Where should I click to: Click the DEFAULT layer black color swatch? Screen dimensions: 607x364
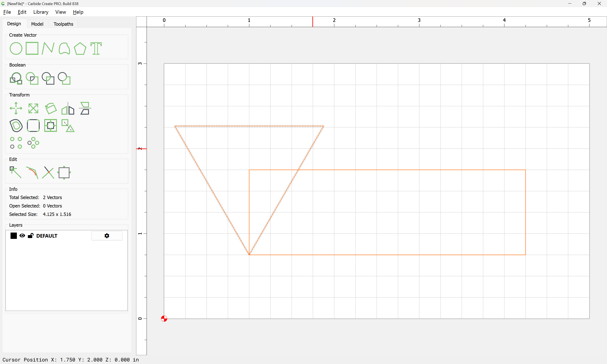click(14, 236)
